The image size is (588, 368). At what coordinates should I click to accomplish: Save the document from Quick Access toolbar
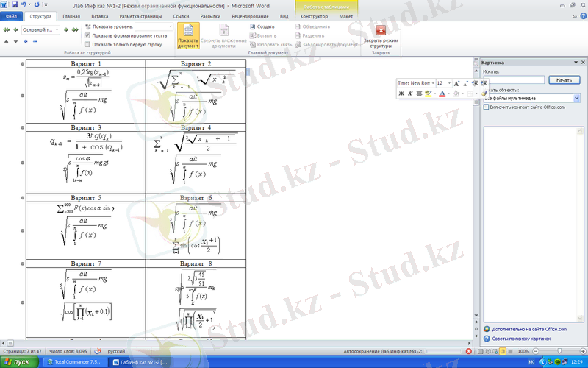[x=15, y=5]
